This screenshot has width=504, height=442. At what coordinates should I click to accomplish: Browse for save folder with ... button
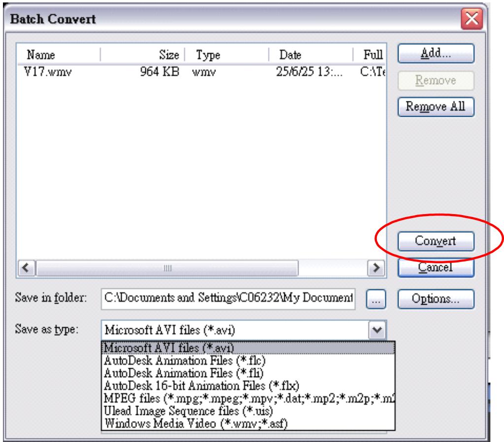376,299
